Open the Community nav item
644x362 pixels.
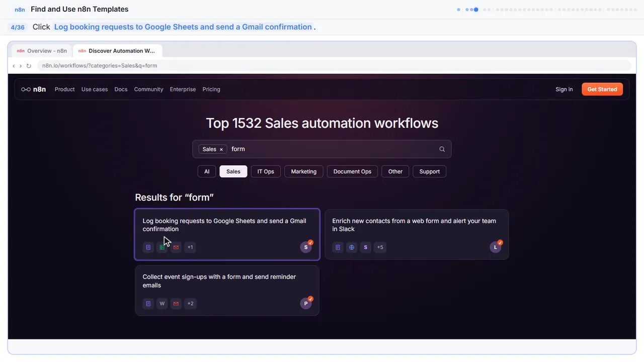148,89
